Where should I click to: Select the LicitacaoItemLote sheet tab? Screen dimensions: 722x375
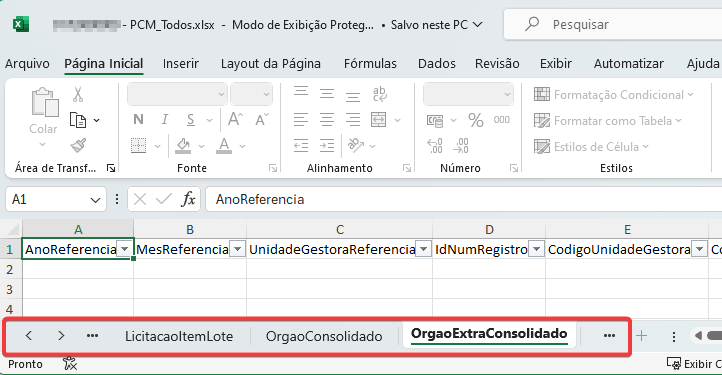(179, 336)
